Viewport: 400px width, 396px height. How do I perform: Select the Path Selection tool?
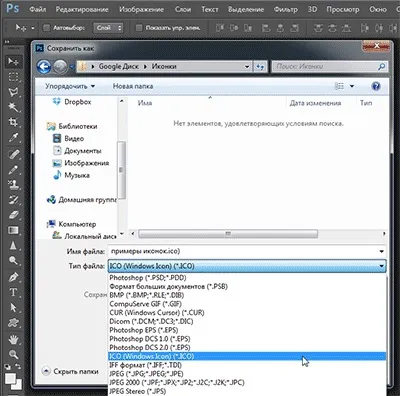click(13, 307)
